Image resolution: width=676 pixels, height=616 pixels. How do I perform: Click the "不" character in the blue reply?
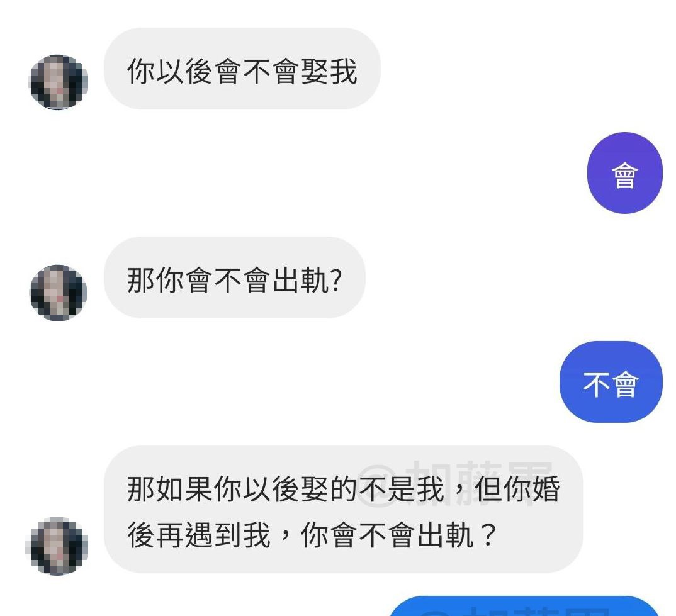[596, 384]
